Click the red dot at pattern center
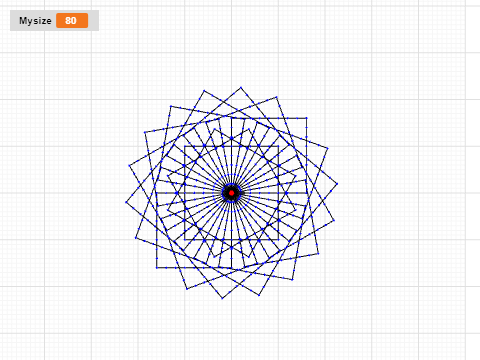 [x=231, y=193]
